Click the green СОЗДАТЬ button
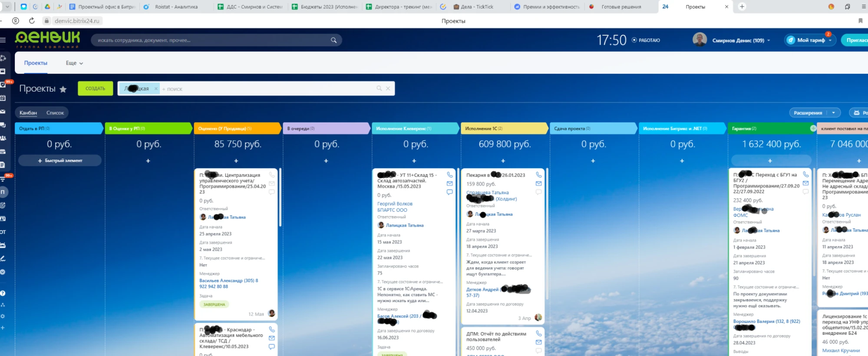 [95, 89]
